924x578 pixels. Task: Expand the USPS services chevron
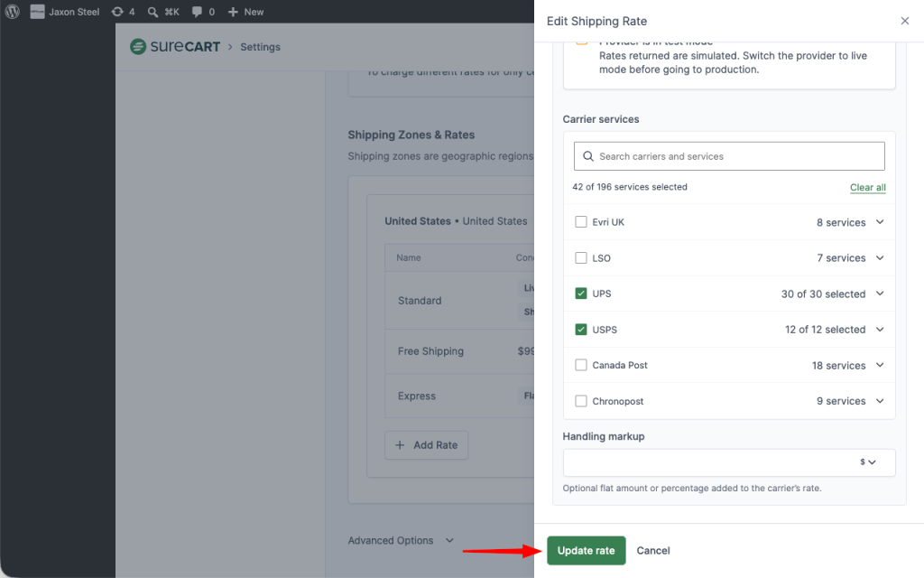[880, 329]
